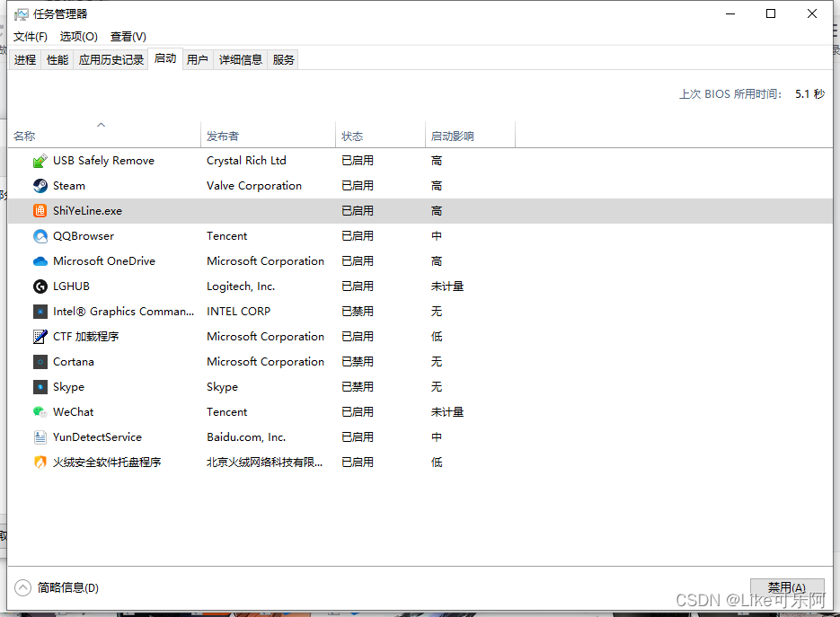Click the Cortana icon
The width and height of the screenshot is (840, 617).
40,362
